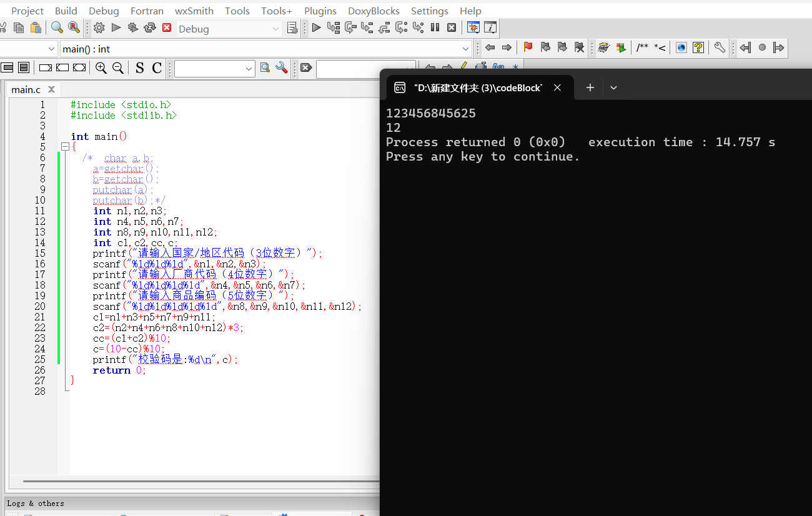812x516 pixels.
Task: Go to the next bookmark flag icon
Action: point(562,47)
